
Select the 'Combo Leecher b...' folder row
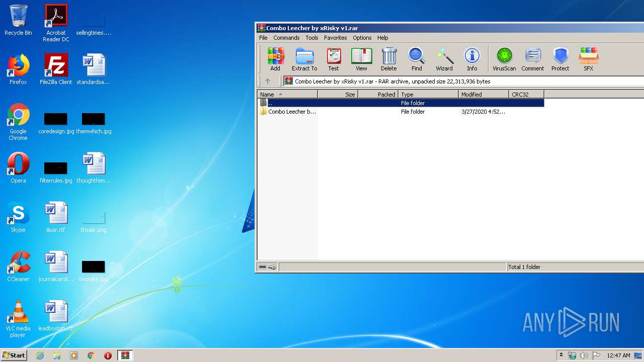pos(401,112)
